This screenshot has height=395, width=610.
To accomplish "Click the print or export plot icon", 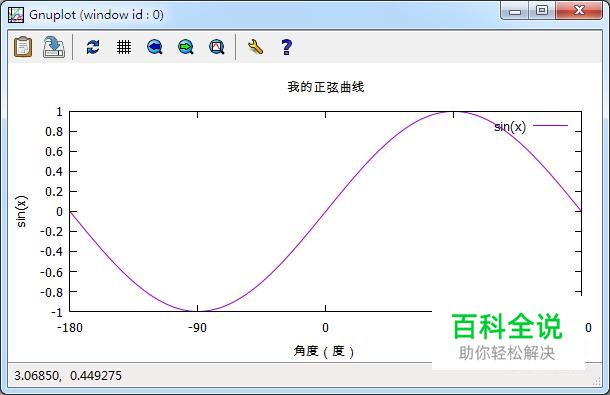I will pos(54,47).
